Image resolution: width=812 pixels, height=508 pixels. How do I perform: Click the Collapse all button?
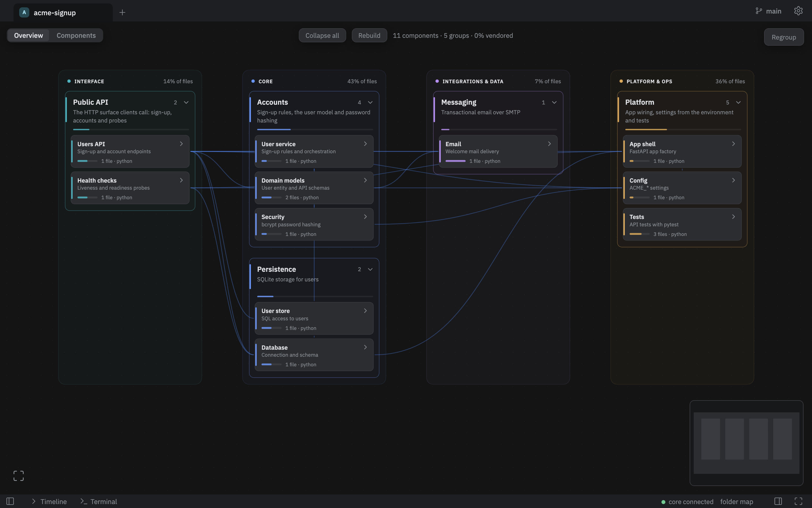point(322,35)
